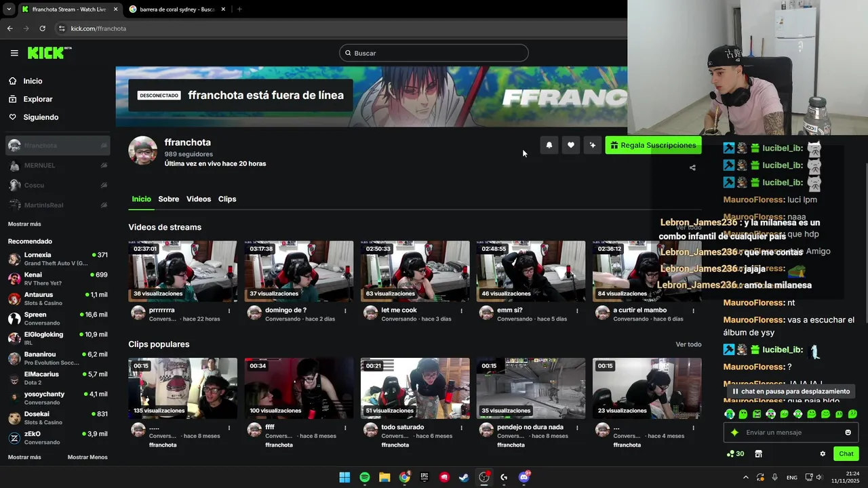Open Spreen recommended channel
Image resolution: width=868 pixels, height=488 pixels.
58,319
